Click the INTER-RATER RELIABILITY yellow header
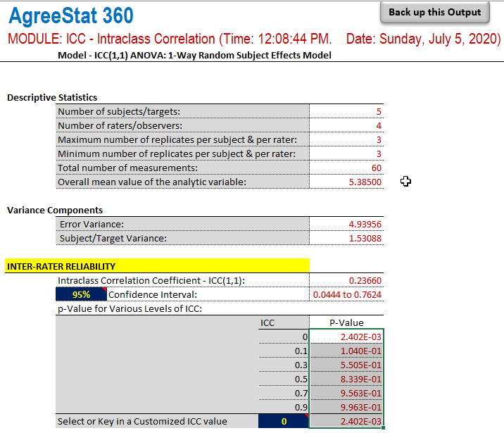504x433 pixels. pyautogui.click(x=157, y=266)
